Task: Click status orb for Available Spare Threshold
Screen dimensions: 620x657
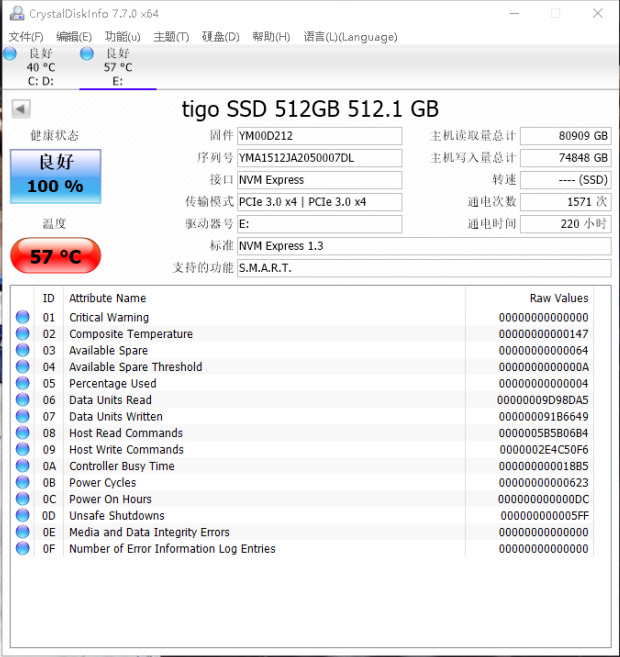Action: [23, 367]
